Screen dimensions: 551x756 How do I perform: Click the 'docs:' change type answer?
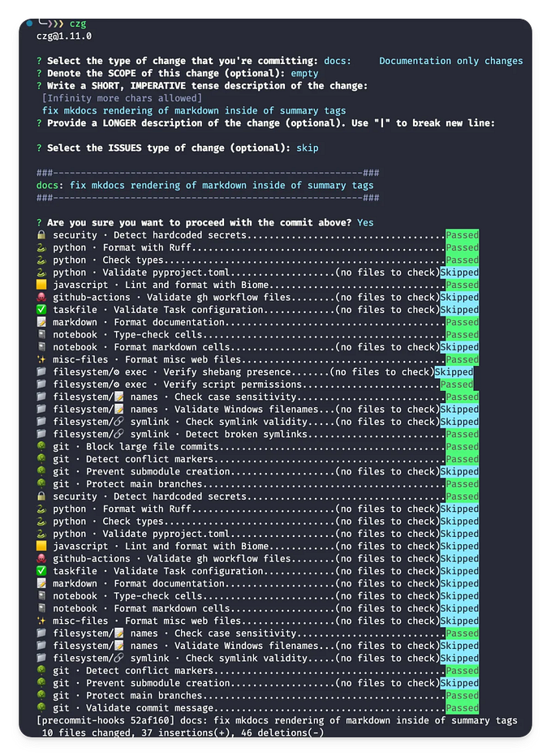click(x=338, y=61)
